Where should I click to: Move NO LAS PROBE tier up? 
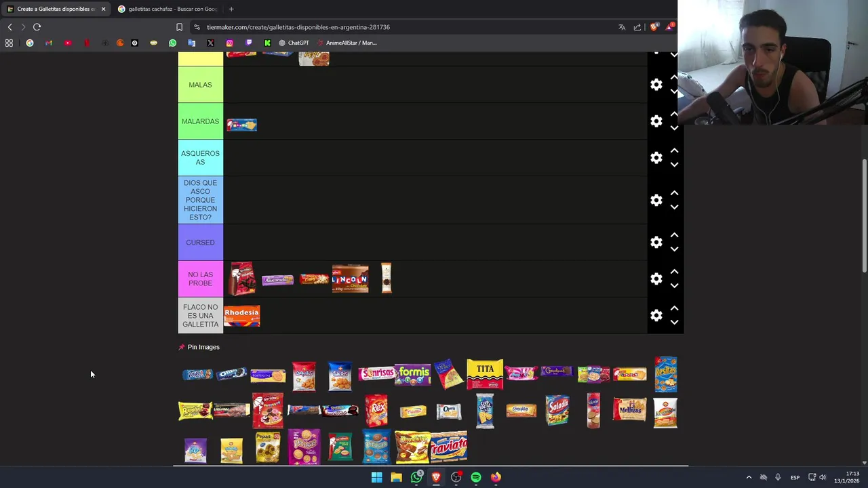pos(674,272)
